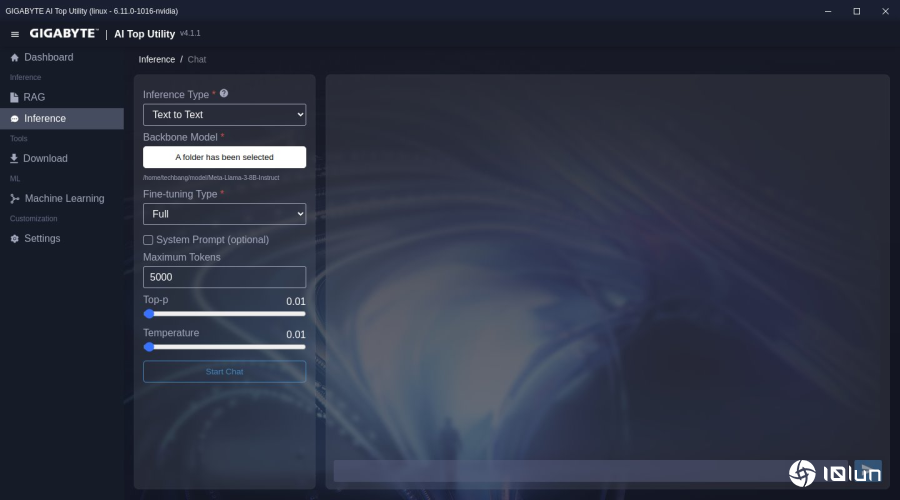Image resolution: width=900 pixels, height=500 pixels.
Task: Click the Machine Learning branch icon
Action: [x=15, y=199]
